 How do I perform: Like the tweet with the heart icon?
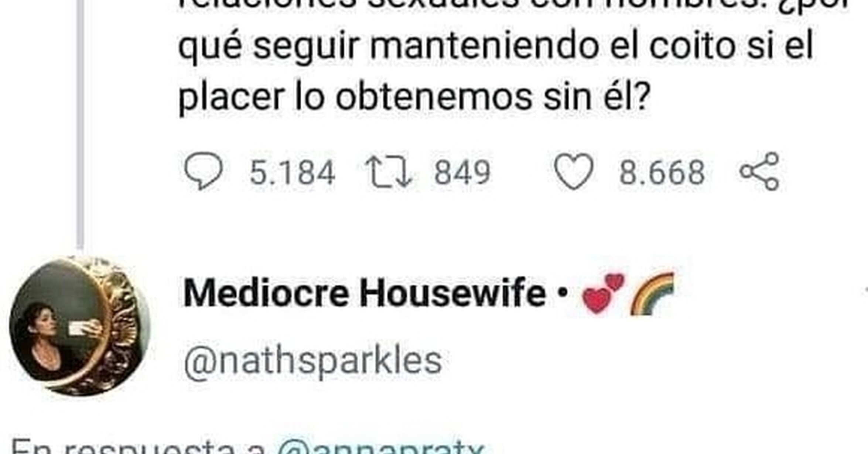pyautogui.click(x=574, y=172)
